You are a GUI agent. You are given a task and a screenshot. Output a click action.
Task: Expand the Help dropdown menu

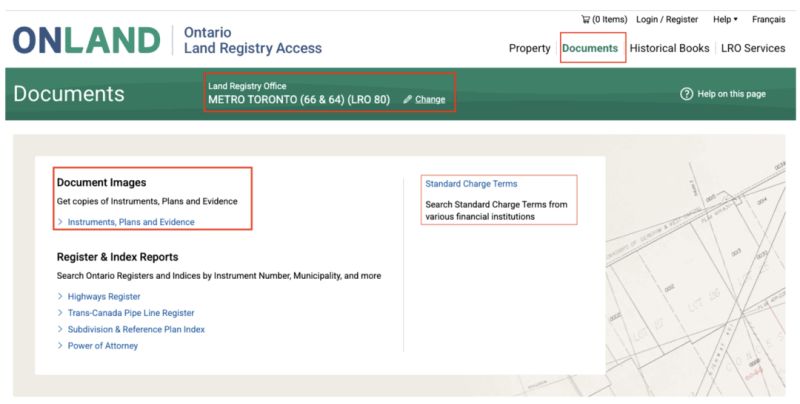pyautogui.click(x=725, y=19)
